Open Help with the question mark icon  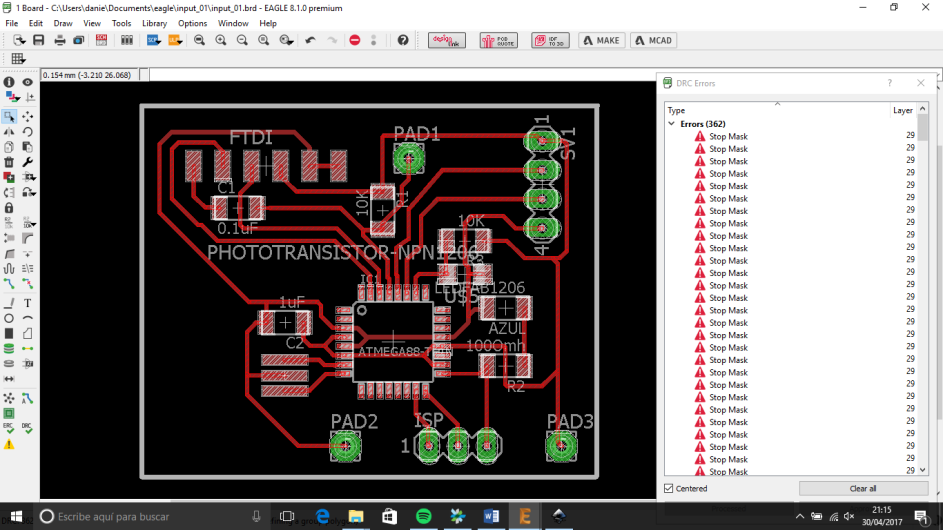click(x=403, y=40)
